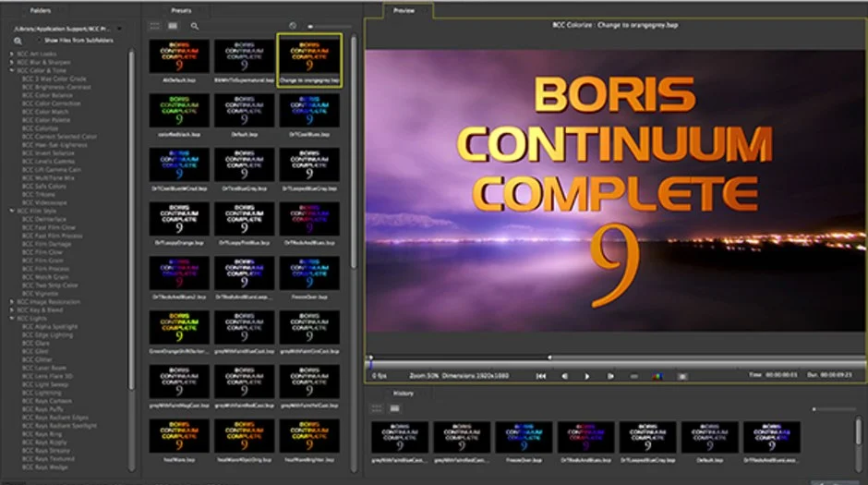Click the magnifier icon in Folders panel
This screenshot has width=868, height=485.
click(18, 41)
